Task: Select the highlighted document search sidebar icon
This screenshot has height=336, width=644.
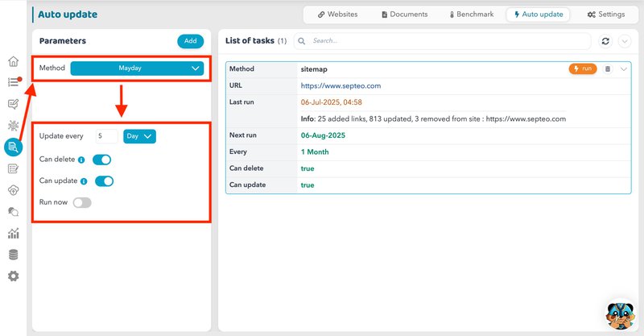Action: point(13,147)
